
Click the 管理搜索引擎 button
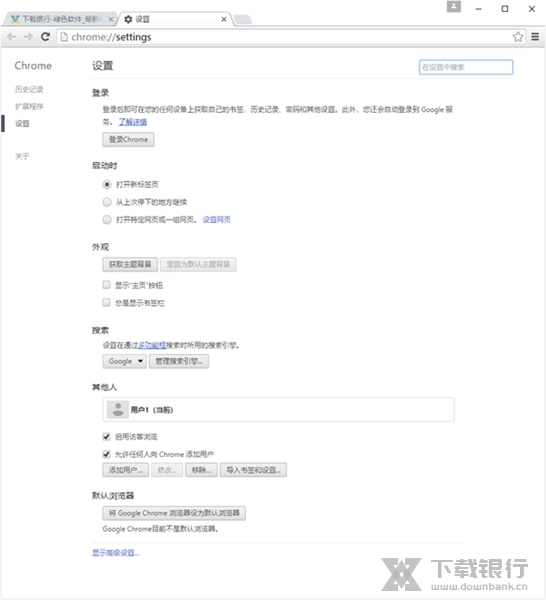(179, 361)
